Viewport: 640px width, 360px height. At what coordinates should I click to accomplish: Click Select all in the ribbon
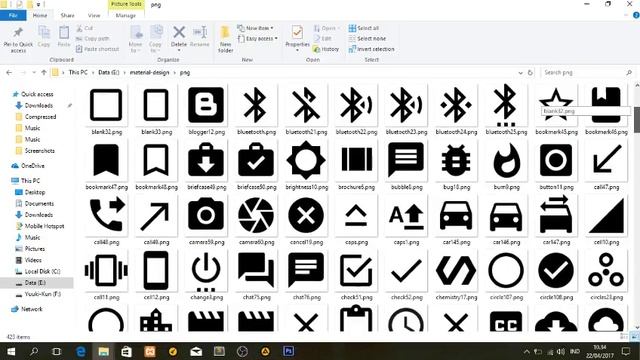(364, 28)
